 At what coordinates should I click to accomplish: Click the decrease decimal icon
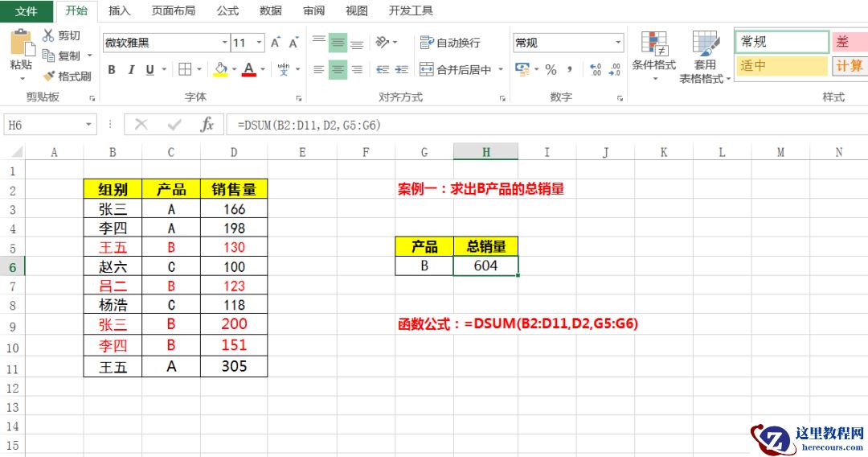click(x=615, y=69)
